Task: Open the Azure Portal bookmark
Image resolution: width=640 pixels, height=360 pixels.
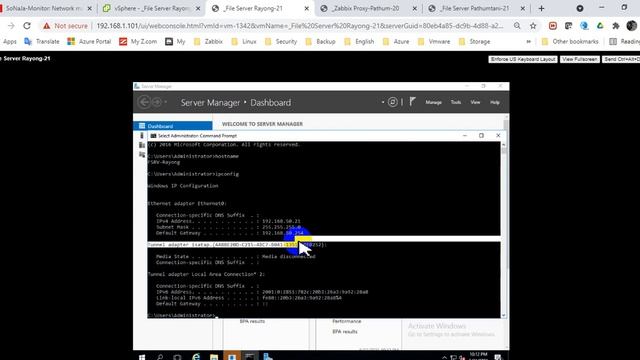Action: click(x=89, y=42)
